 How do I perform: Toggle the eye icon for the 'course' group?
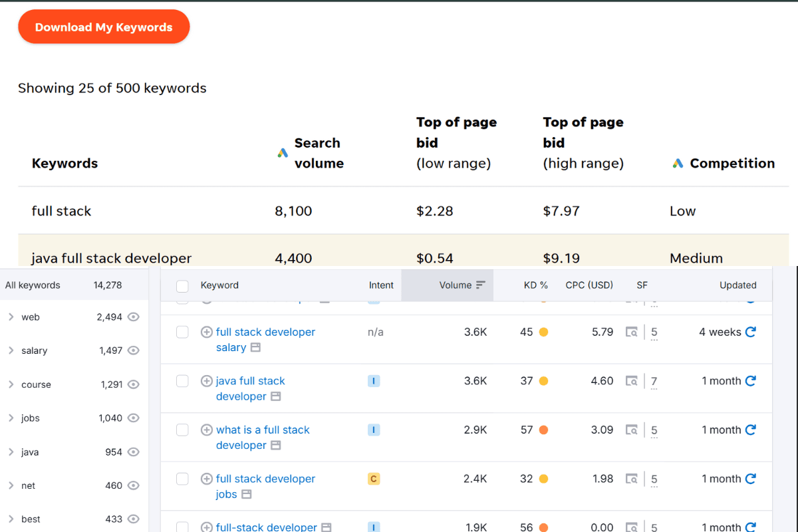click(133, 384)
